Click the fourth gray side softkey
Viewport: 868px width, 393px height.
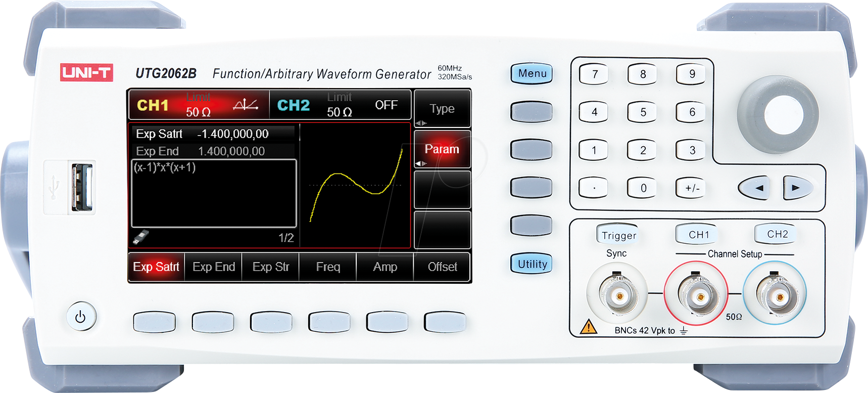[531, 225]
